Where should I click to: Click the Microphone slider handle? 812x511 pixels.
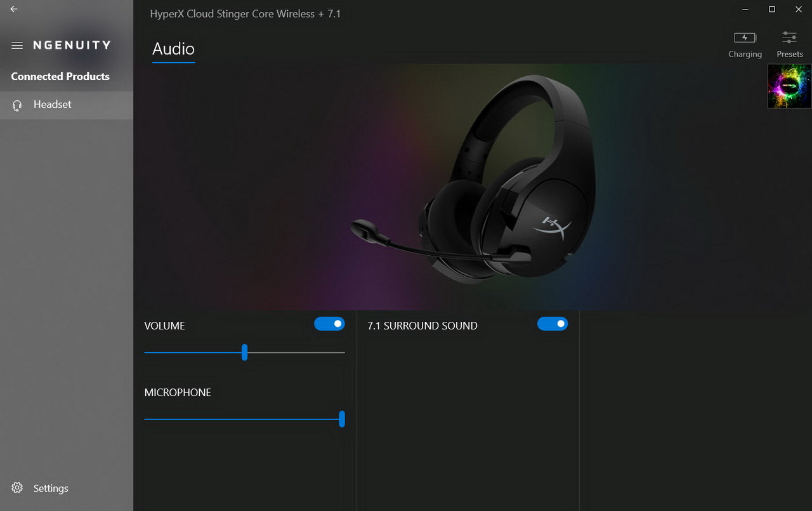(342, 419)
